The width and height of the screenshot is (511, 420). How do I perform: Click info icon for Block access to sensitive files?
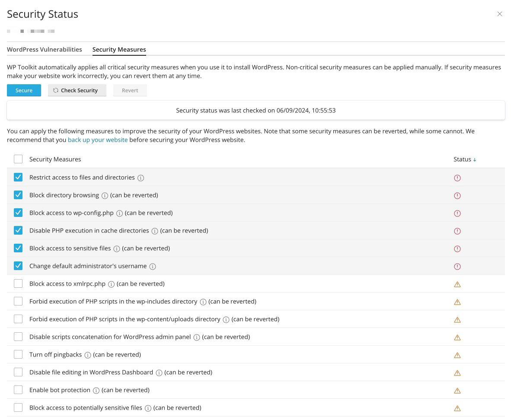[x=116, y=248]
